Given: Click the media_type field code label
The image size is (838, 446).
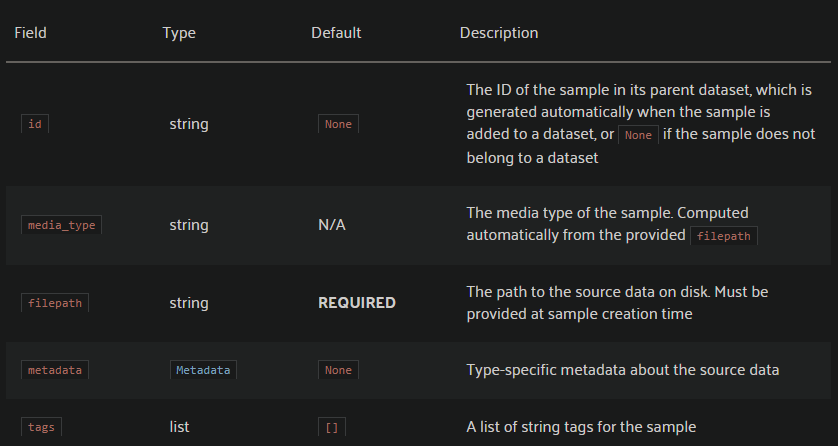Looking at the screenshot, I should coord(61,225).
